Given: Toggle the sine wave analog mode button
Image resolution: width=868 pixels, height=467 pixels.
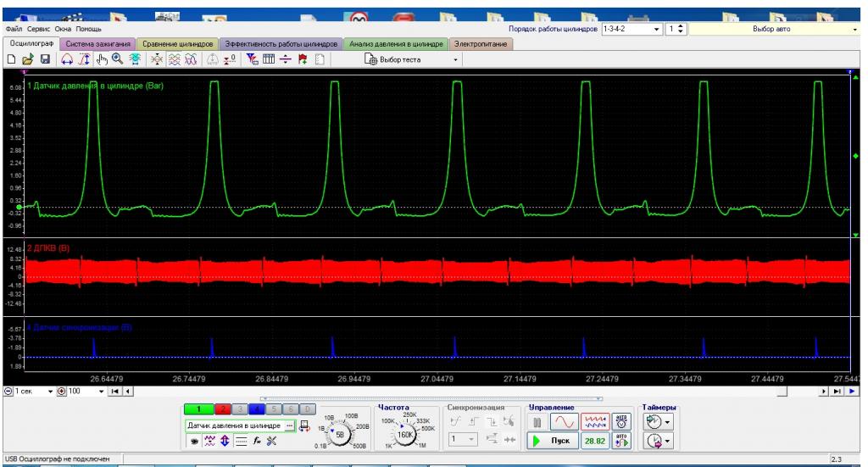Looking at the screenshot, I should (564, 422).
